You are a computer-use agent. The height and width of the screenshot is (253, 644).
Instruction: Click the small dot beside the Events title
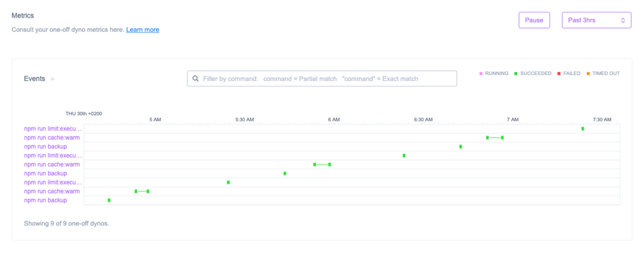[52, 79]
